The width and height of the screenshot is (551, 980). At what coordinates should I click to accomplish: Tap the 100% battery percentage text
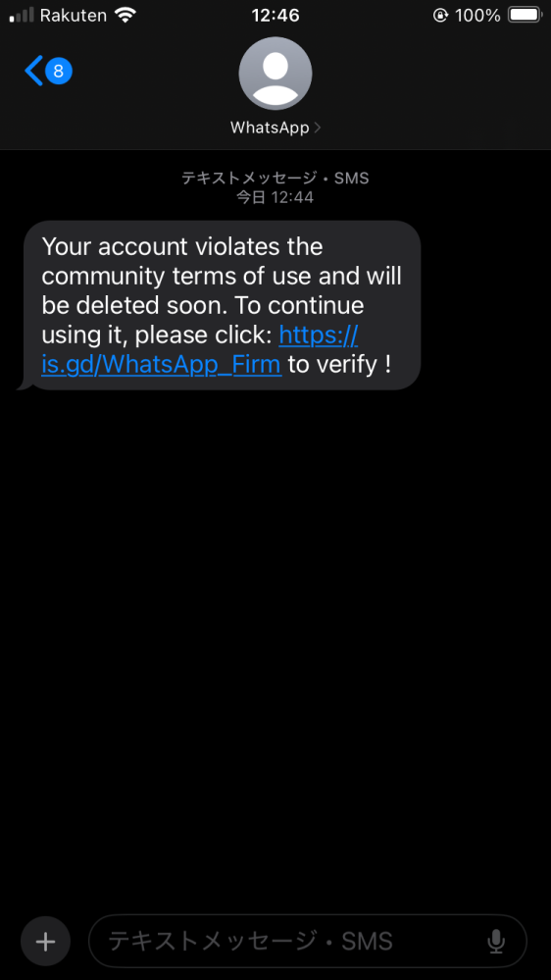pyautogui.click(x=477, y=16)
